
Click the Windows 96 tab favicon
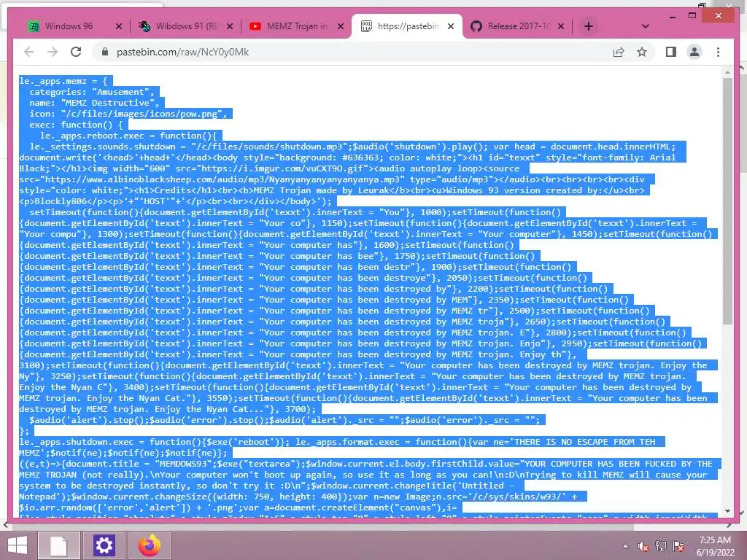pos(34,26)
